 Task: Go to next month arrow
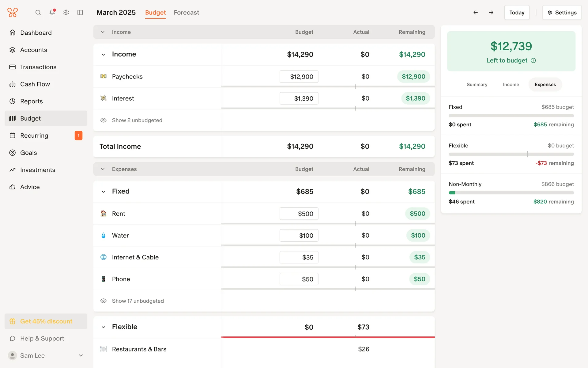[491, 13]
